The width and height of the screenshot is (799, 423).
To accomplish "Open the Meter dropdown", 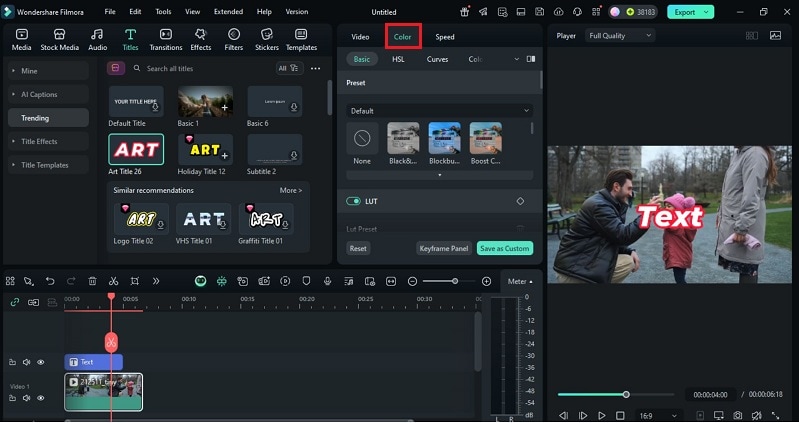I will [520, 281].
